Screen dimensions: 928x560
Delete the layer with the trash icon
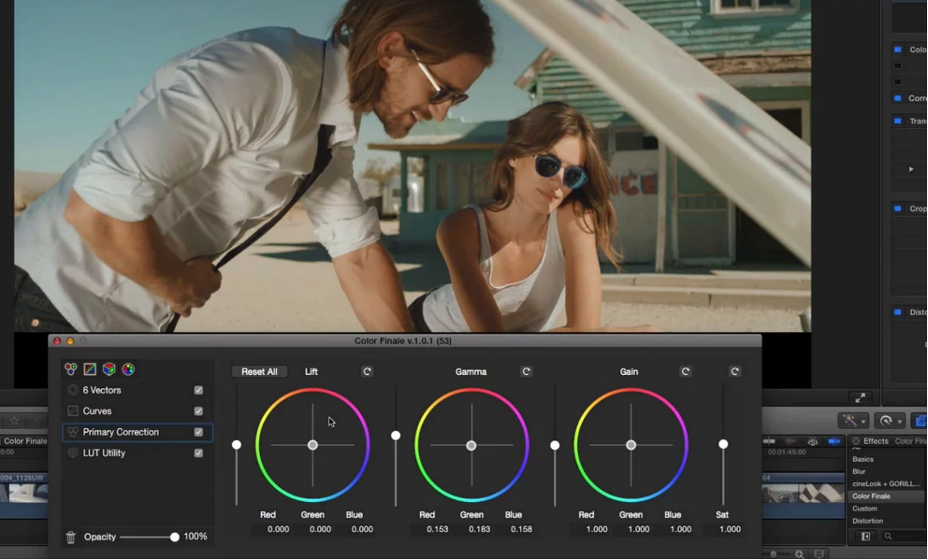[71, 538]
